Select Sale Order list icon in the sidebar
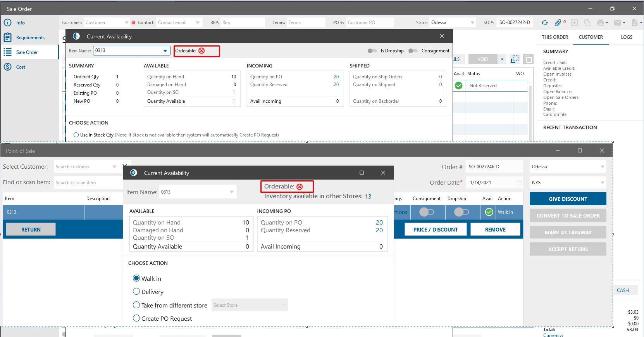Viewport: 644px width, 337px height. [x=7, y=52]
